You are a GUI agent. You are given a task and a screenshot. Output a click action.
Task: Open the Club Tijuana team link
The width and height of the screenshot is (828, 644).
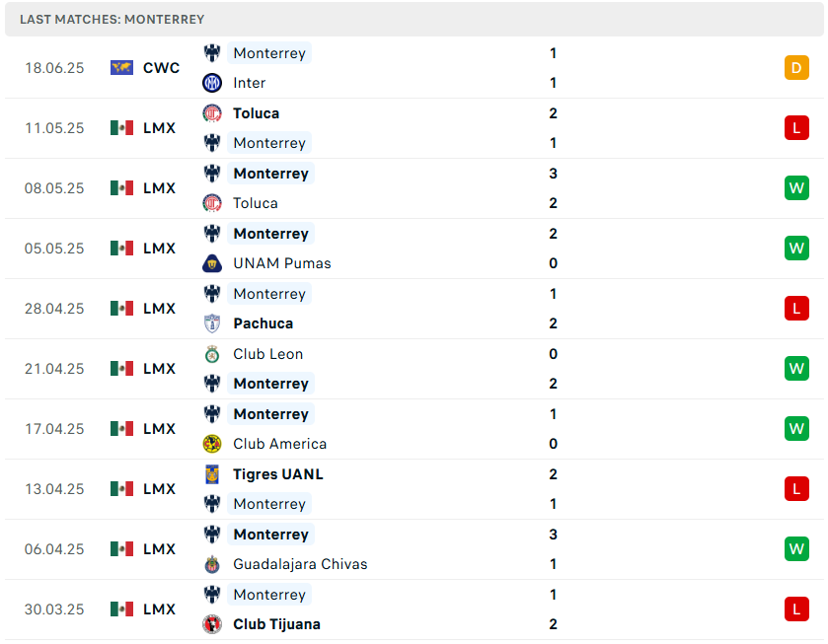click(276, 624)
